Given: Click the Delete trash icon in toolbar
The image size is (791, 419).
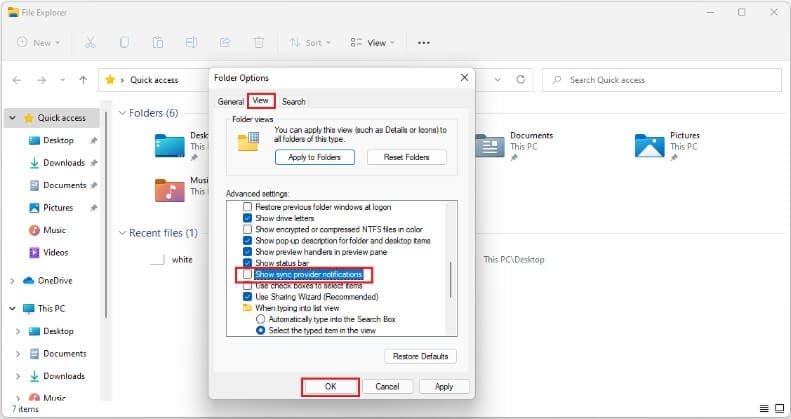Looking at the screenshot, I should [259, 43].
